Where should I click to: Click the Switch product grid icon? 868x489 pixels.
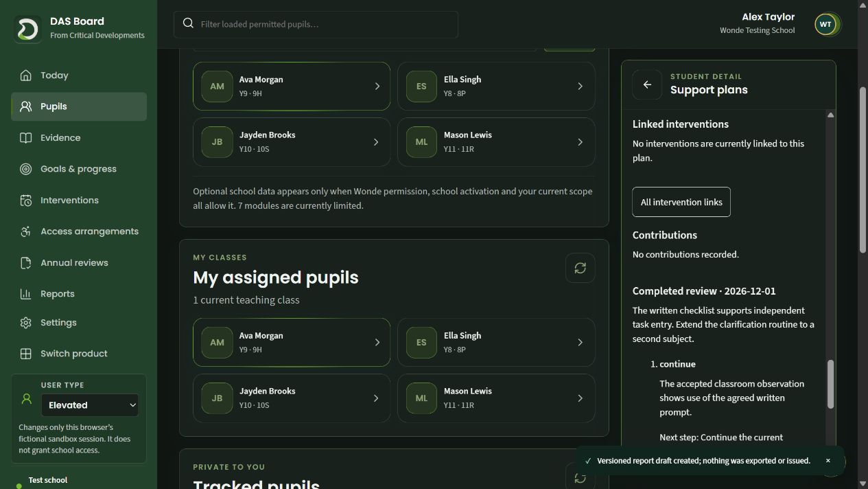[26, 354]
